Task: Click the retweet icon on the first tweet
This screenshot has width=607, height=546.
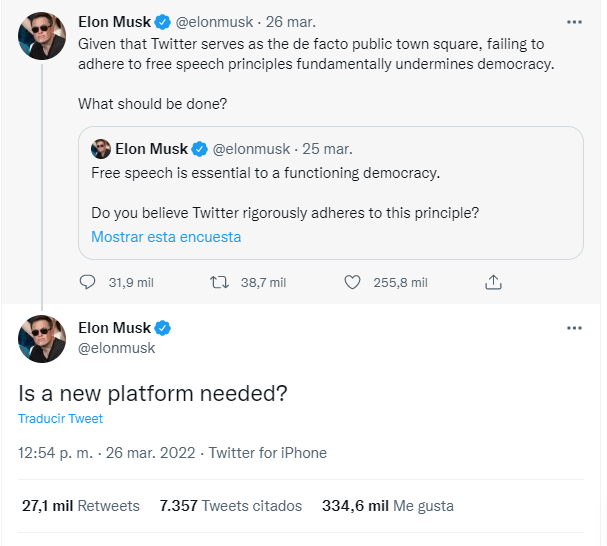Action: [x=220, y=283]
